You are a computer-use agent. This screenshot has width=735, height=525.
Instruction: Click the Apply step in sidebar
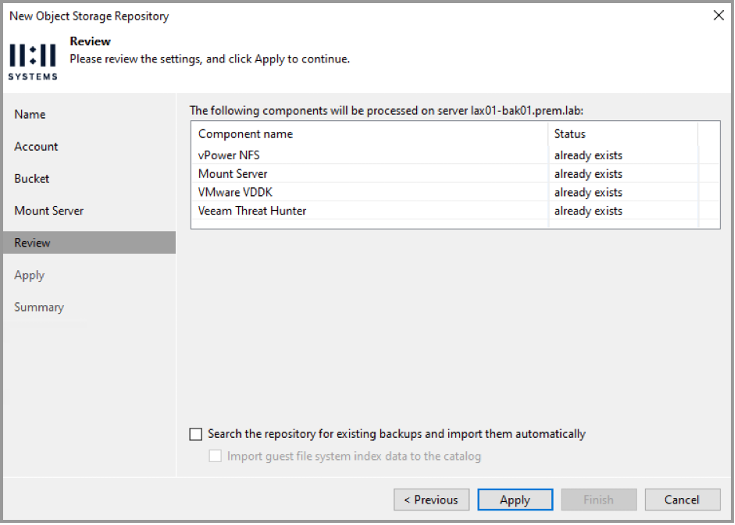click(x=30, y=275)
